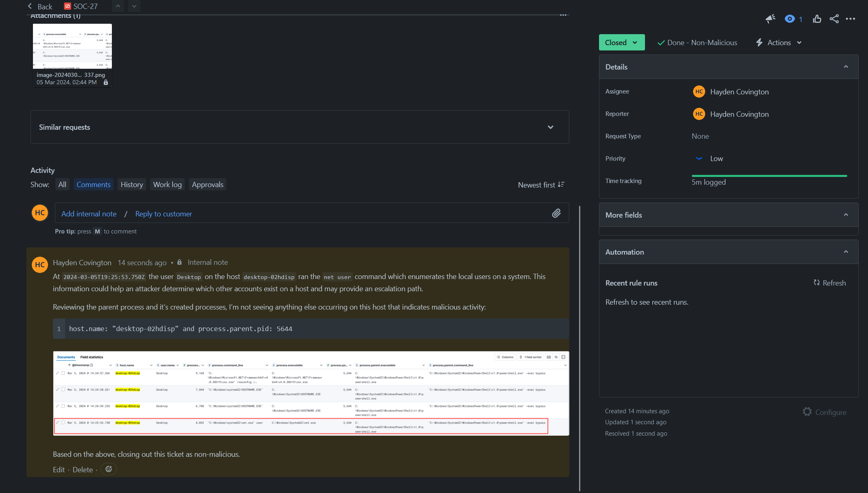The width and height of the screenshot is (868, 493).
Task: Add emoji reaction to the comment
Action: (x=109, y=469)
